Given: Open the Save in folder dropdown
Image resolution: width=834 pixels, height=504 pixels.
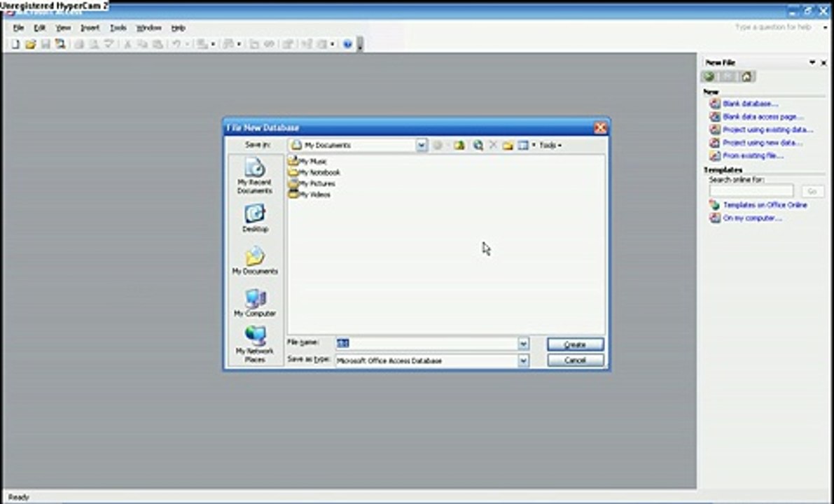Looking at the screenshot, I should click(422, 145).
